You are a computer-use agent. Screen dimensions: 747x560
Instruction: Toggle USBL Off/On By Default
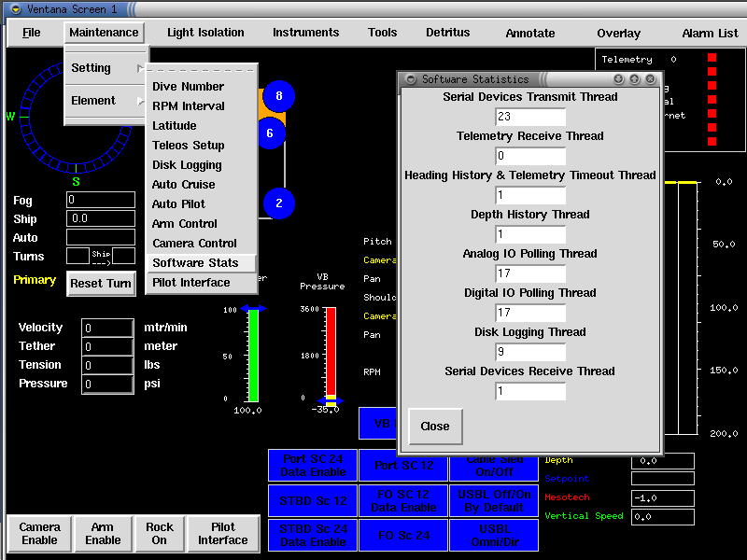coord(494,501)
